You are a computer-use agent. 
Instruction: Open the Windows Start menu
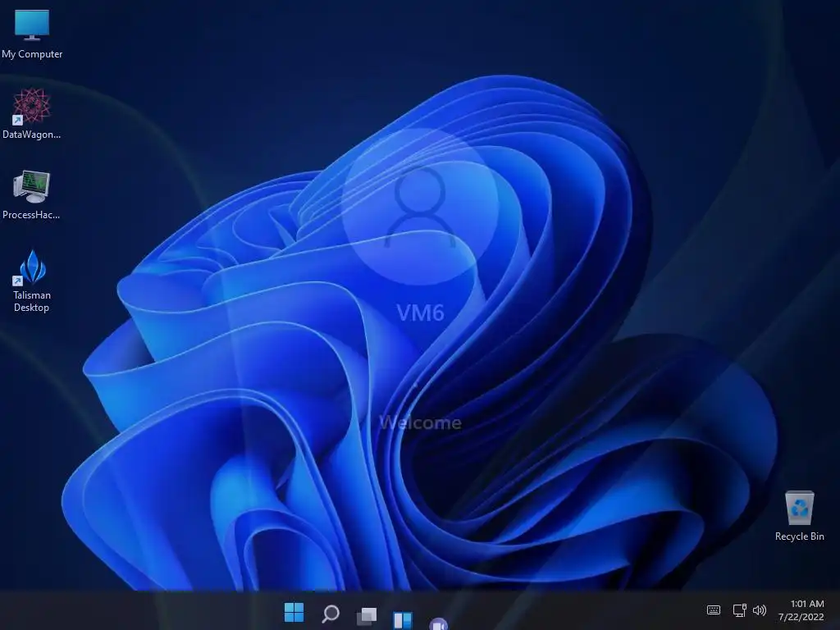tap(294, 612)
